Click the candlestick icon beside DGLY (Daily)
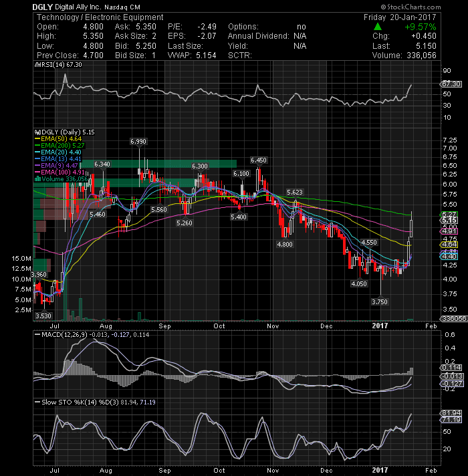 pos(37,132)
